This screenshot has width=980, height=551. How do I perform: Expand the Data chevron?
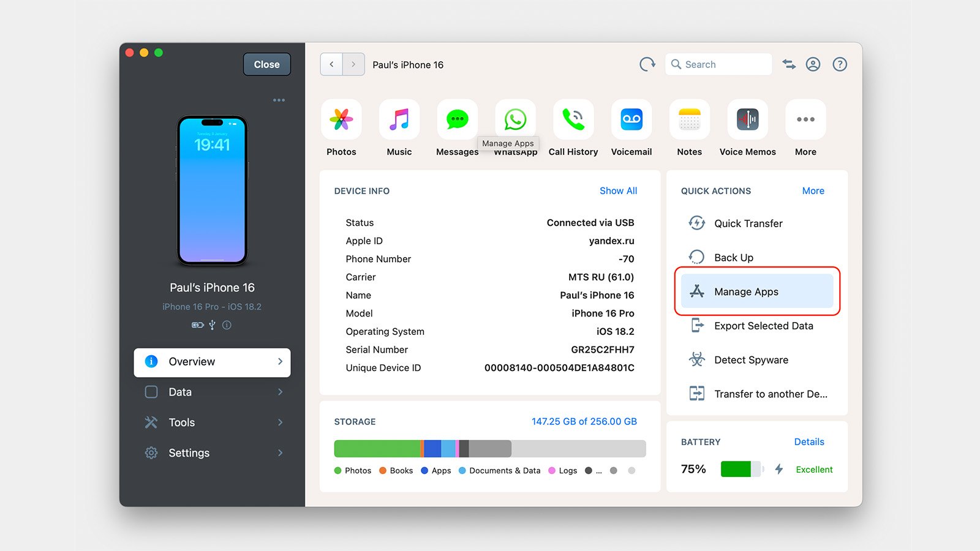(280, 392)
